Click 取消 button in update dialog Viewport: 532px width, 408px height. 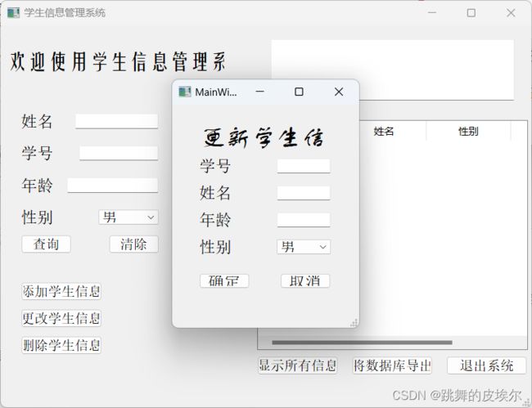(x=305, y=281)
